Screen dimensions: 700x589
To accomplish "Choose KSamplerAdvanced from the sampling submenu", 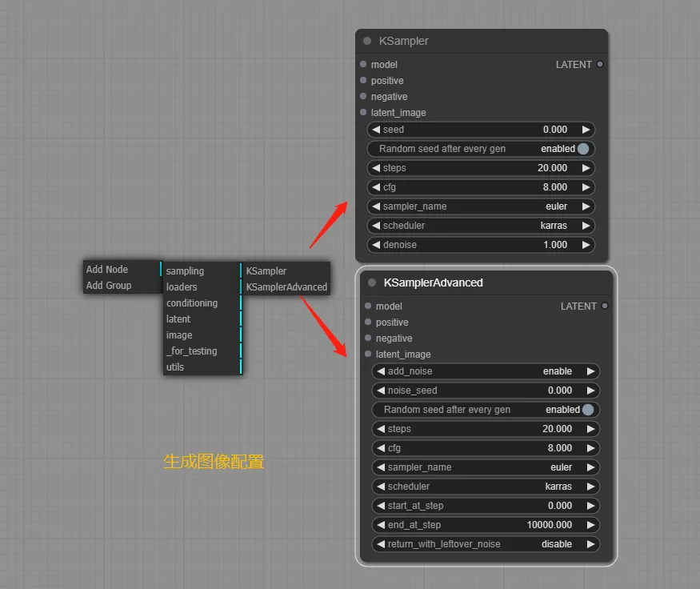I will click(x=286, y=286).
